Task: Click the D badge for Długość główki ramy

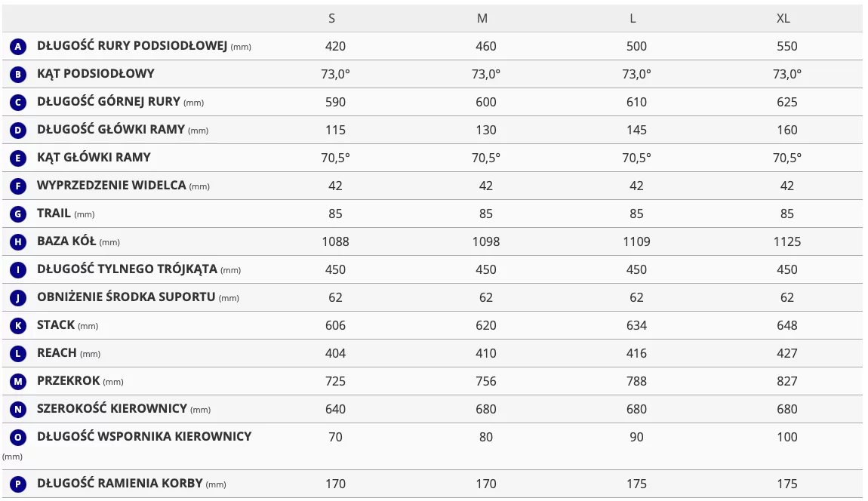Action: click(18, 130)
